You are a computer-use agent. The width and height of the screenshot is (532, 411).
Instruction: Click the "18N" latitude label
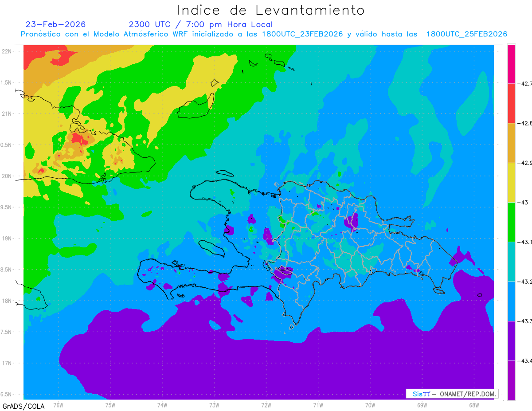pyautogui.click(x=7, y=301)
